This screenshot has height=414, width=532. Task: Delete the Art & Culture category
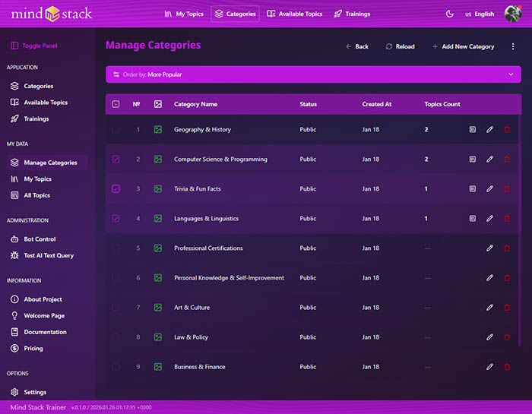(x=507, y=308)
